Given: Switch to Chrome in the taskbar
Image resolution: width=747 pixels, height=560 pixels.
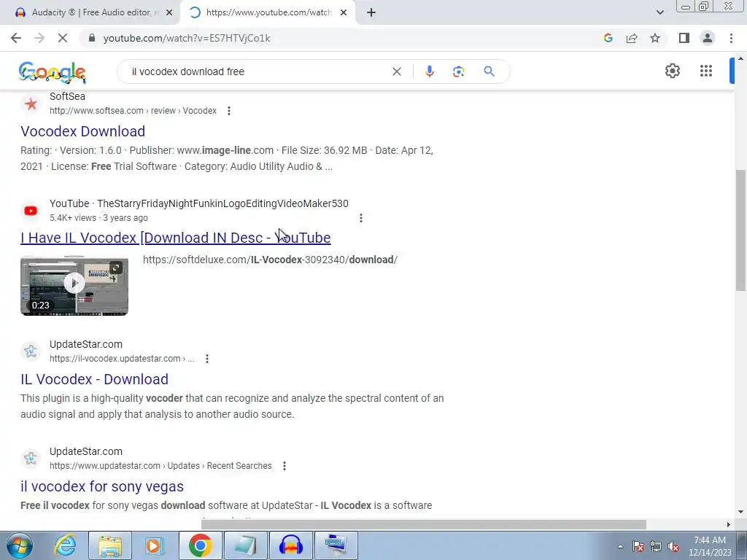Looking at the screenshot, I should click(200, 545).
